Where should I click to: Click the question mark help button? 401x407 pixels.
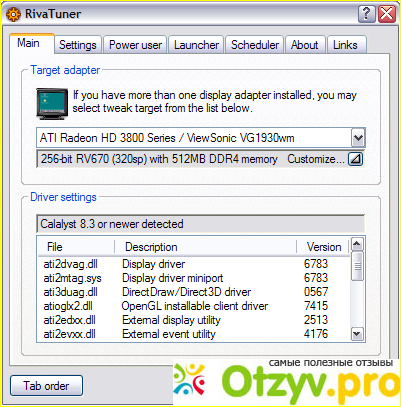click(366, 14)
